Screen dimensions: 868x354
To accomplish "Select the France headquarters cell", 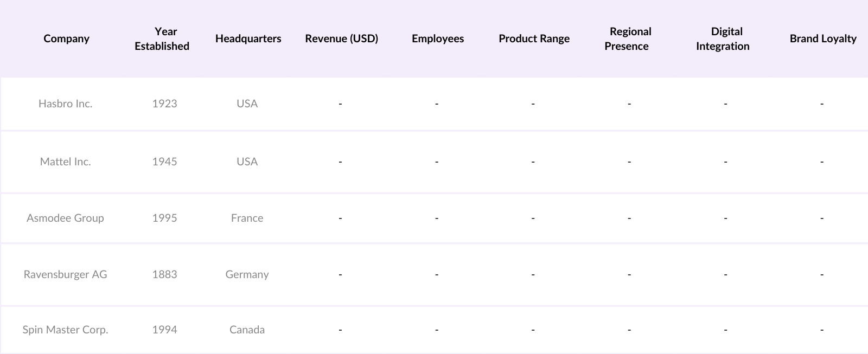I will click(x=247, y=218).
